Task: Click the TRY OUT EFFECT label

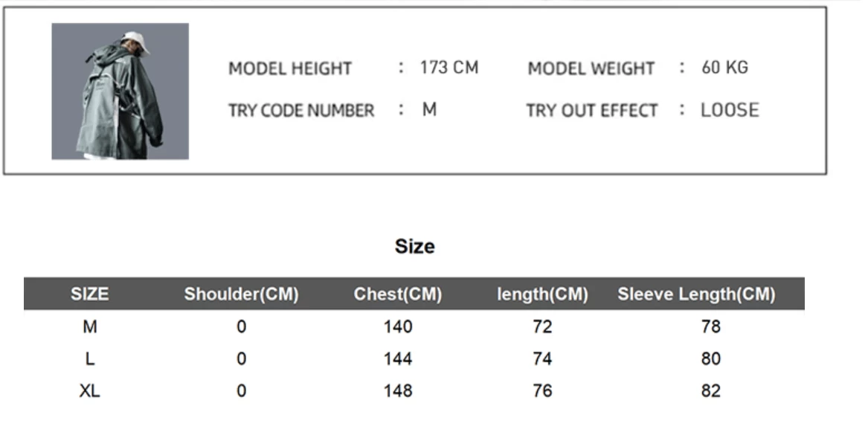Action: tap(591, 111)
